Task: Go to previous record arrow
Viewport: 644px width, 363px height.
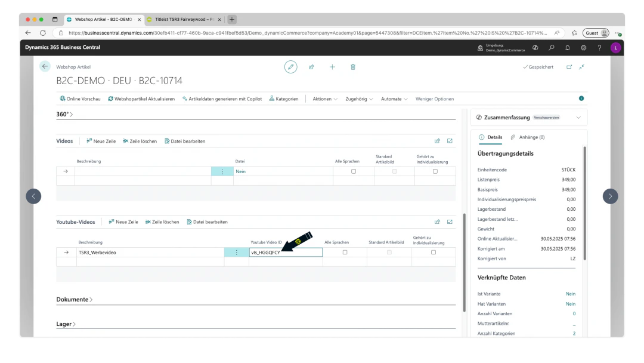Action: 33,196
